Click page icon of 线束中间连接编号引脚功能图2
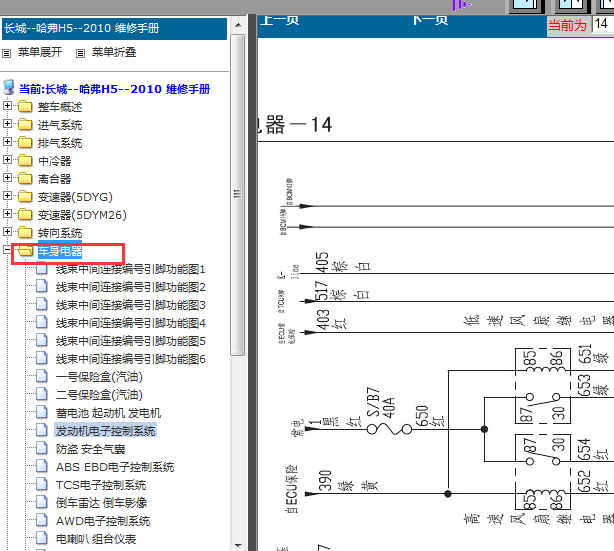 (x=42, y=286)
